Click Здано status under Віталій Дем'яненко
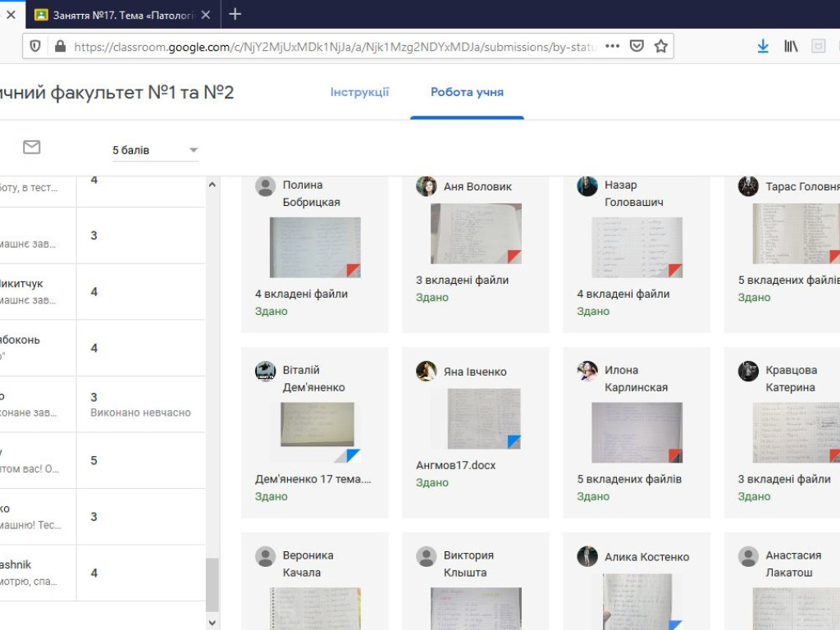The height and width of the screenshot is (630, 840). [x=271, y=496]
